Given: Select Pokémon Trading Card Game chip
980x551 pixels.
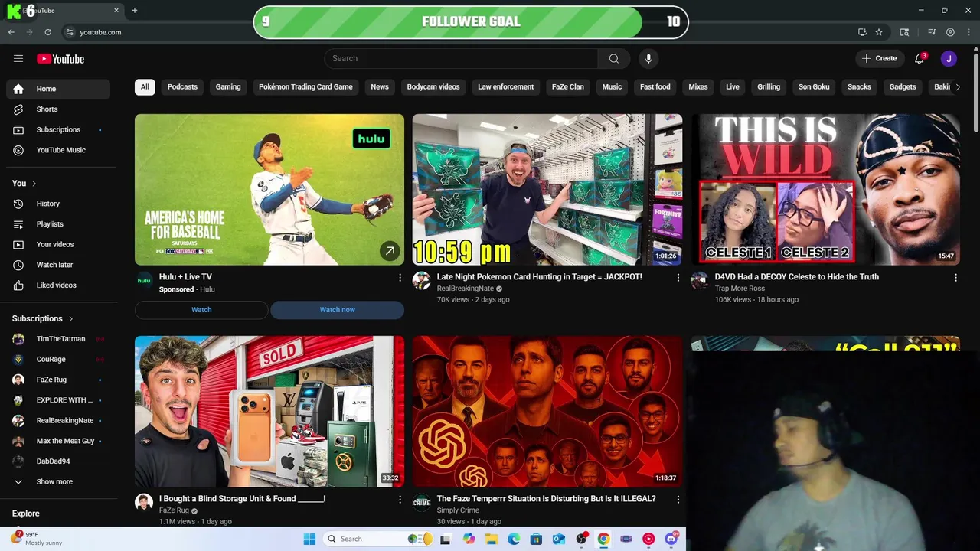Looking at the screenshot, I should point(305,87).
